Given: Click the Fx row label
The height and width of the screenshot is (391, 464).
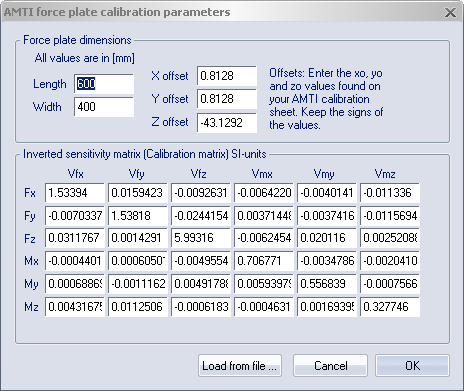Looking at the screenshot, I should (30, 193).
